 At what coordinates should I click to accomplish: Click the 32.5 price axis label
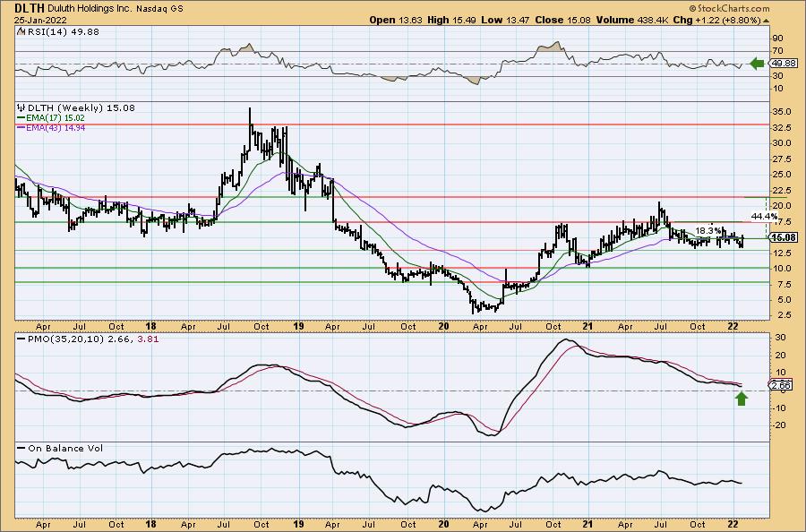click(781, 127)
